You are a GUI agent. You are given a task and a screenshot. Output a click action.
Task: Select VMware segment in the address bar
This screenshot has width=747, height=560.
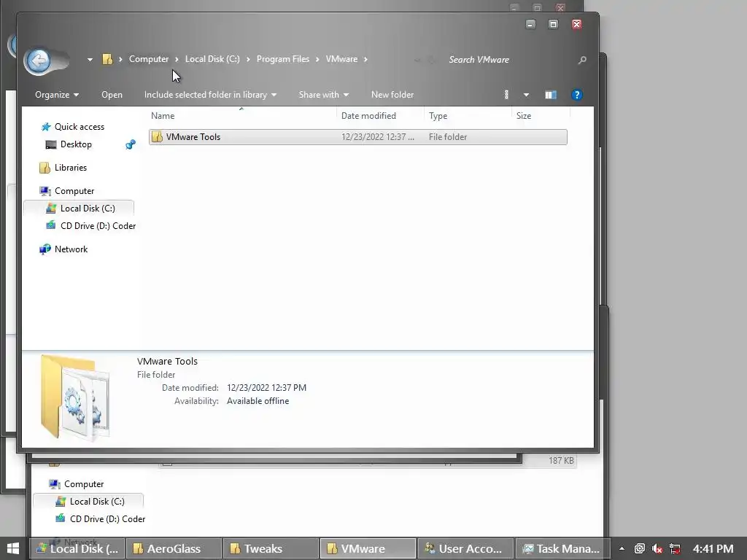tap(341, 59)
